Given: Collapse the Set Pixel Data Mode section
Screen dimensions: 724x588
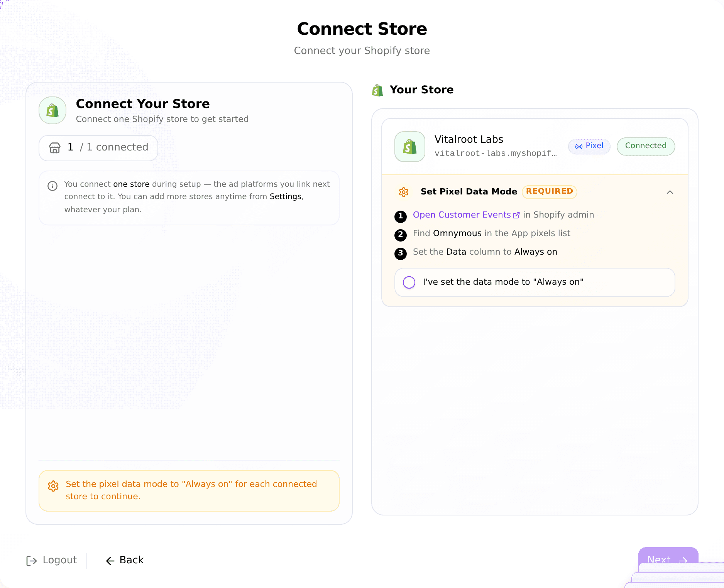Looking at the screenshot, I should (670, 192).
